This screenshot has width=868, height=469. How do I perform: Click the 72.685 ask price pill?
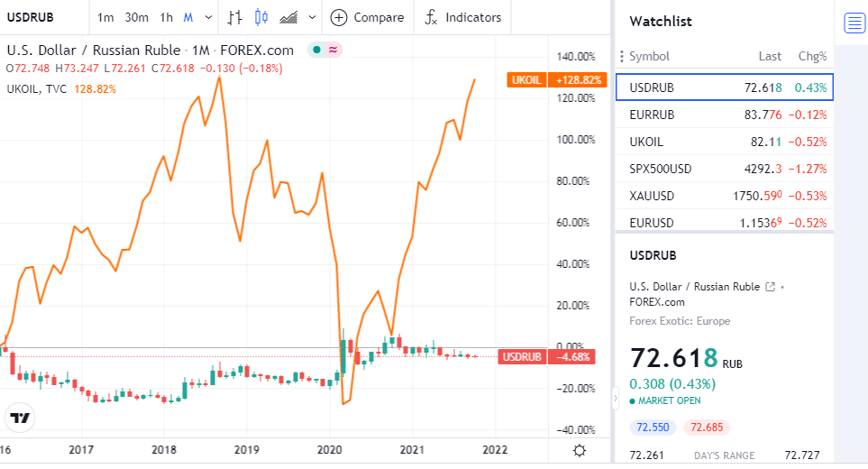707,428
